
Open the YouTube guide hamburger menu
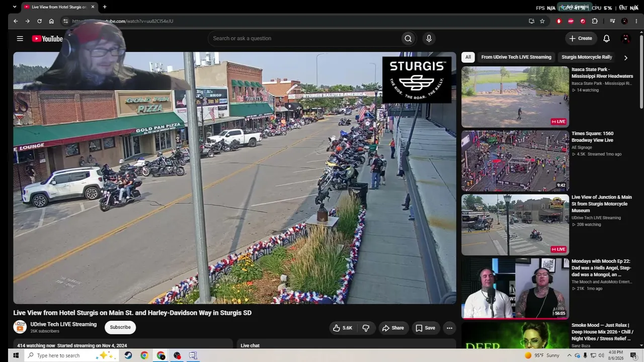coord(20,39)
